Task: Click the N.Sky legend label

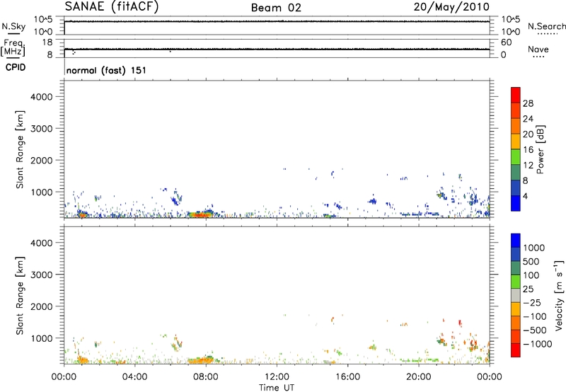Action: tap(13, 26)
